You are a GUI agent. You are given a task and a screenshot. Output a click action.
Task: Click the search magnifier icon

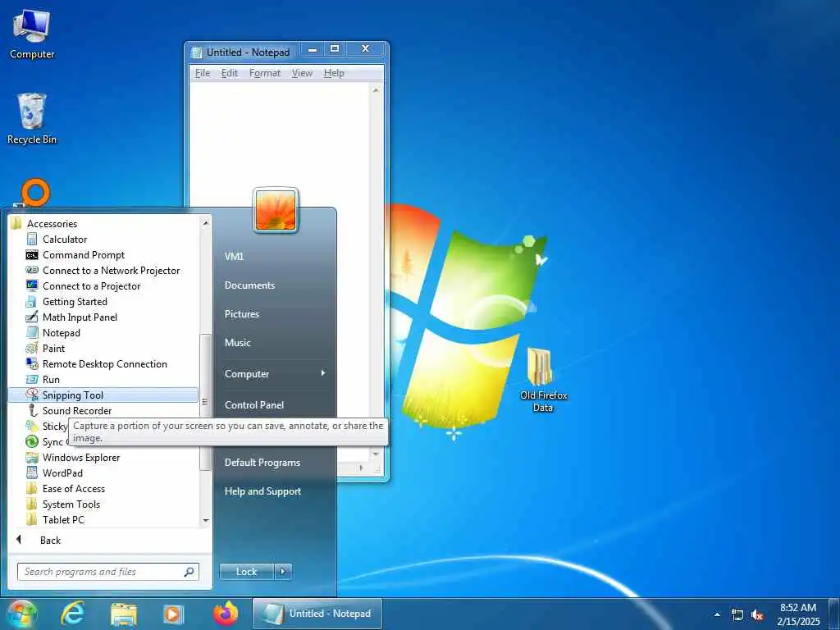click(x=189, y=572)
